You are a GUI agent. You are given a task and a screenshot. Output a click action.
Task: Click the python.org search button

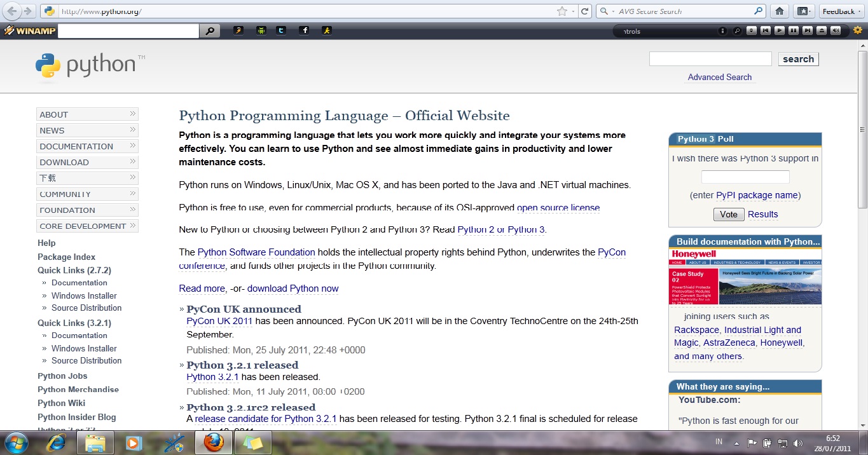click(798, 59)
